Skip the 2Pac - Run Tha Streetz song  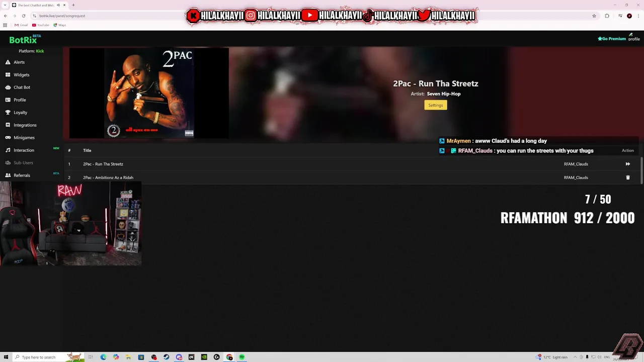click(628, 164)
